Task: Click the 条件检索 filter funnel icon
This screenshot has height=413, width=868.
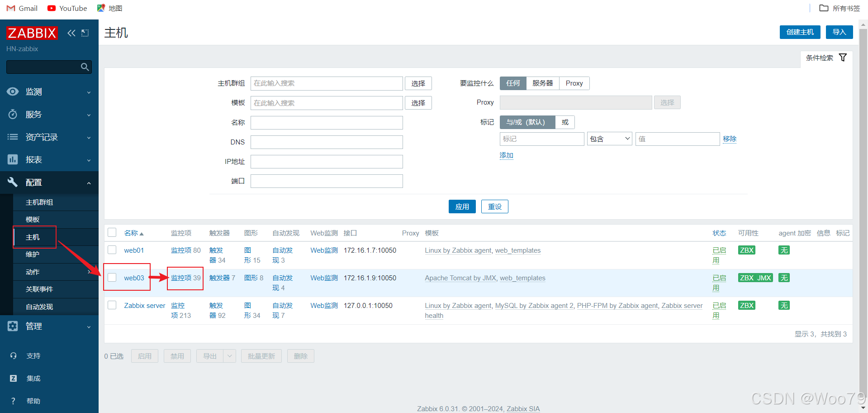Action: click(x=843, y=58)
